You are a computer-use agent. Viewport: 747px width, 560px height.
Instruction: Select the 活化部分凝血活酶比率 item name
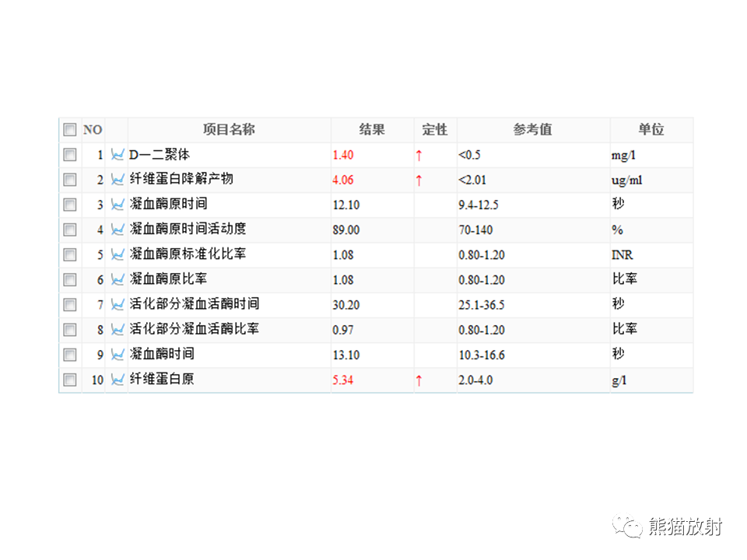click(x=195, y=329)
